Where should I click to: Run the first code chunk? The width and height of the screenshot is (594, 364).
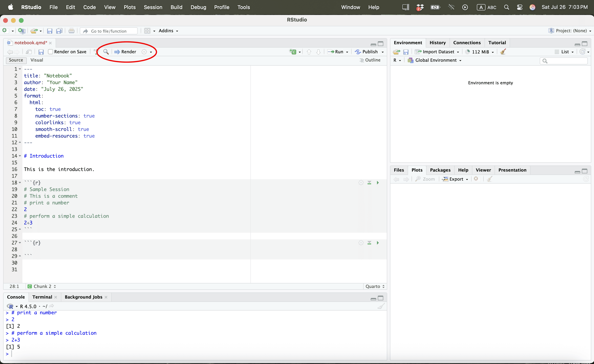tap(378, 183)
